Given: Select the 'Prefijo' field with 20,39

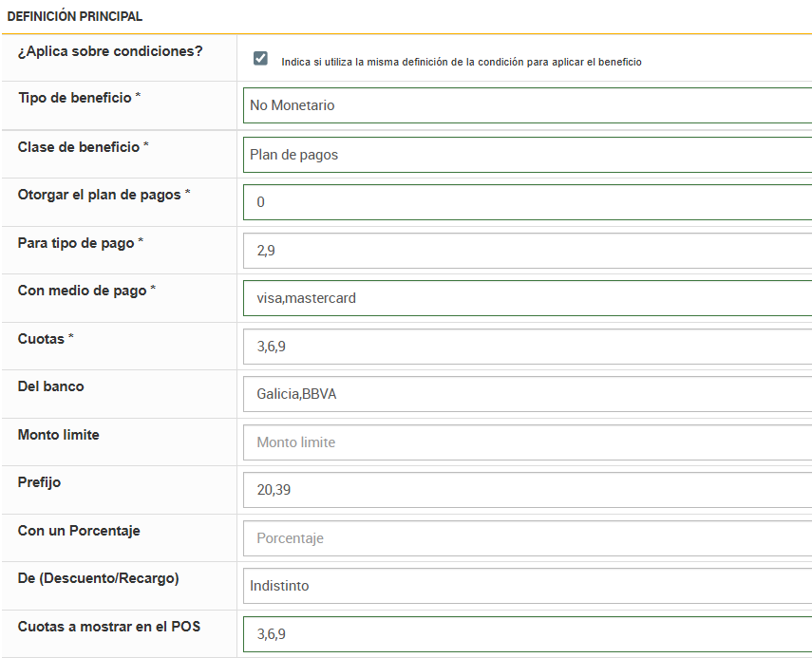Looking at the screenshot, I should click(527, 490).
